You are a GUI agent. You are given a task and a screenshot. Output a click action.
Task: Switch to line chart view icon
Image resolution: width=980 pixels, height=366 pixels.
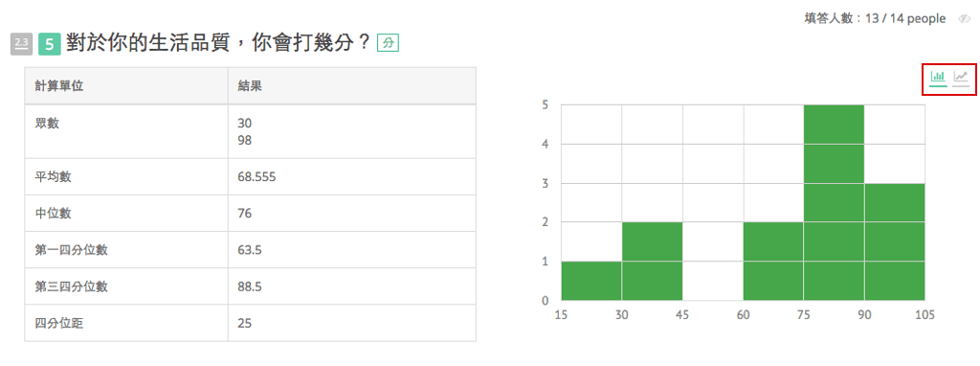click(960, 79)
